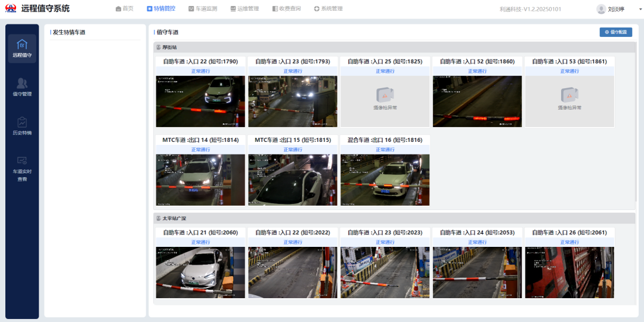Open camera feed for 混合车道 出口 16
The image size is (644, 322).
(x=385, y=180)
